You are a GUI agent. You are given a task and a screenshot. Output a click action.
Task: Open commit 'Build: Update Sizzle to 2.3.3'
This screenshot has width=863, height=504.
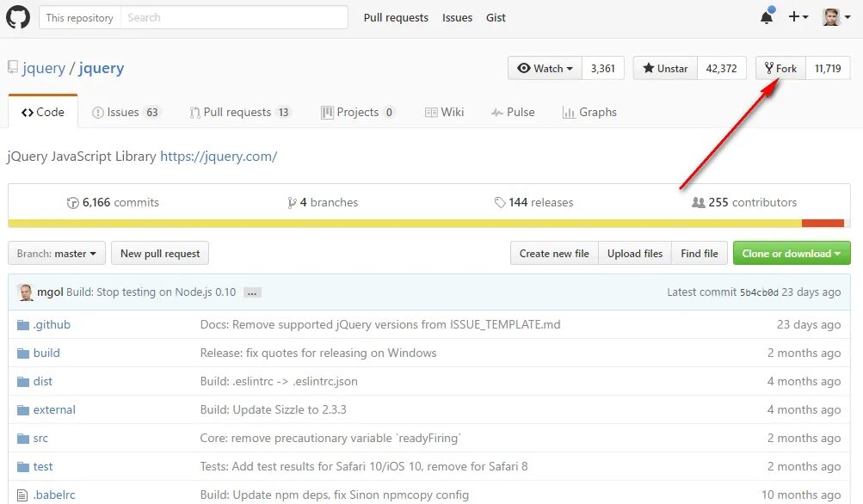coord(273,410)
